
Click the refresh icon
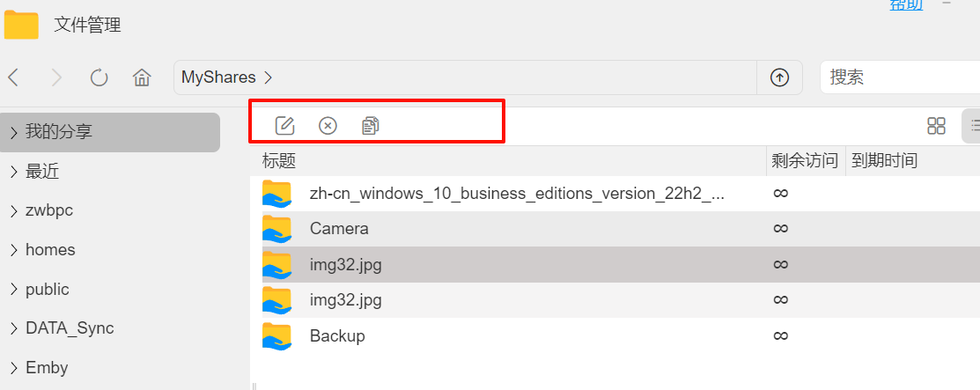coord(99,77)
